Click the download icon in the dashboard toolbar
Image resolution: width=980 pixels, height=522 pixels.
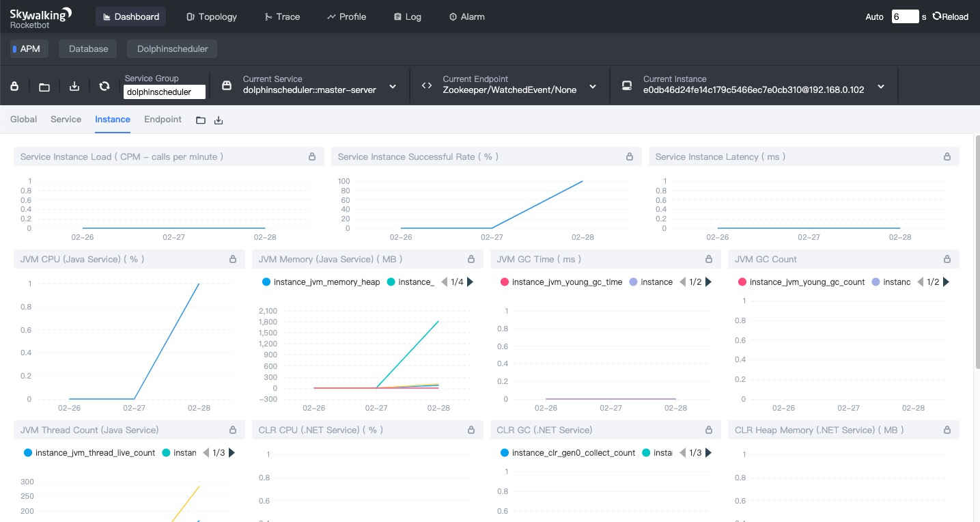pyautogui.click(x=74, y=86)
